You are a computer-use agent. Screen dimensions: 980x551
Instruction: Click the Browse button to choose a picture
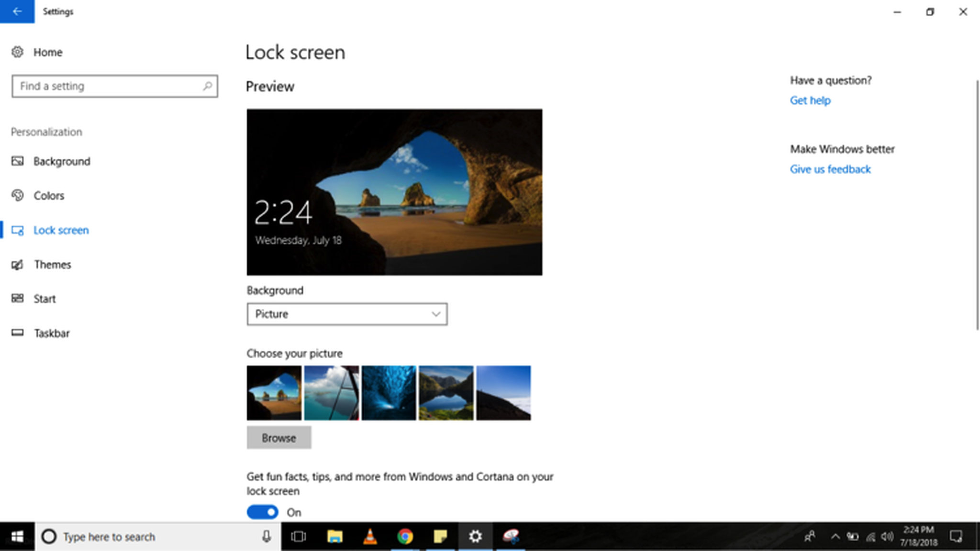(279, 437)
